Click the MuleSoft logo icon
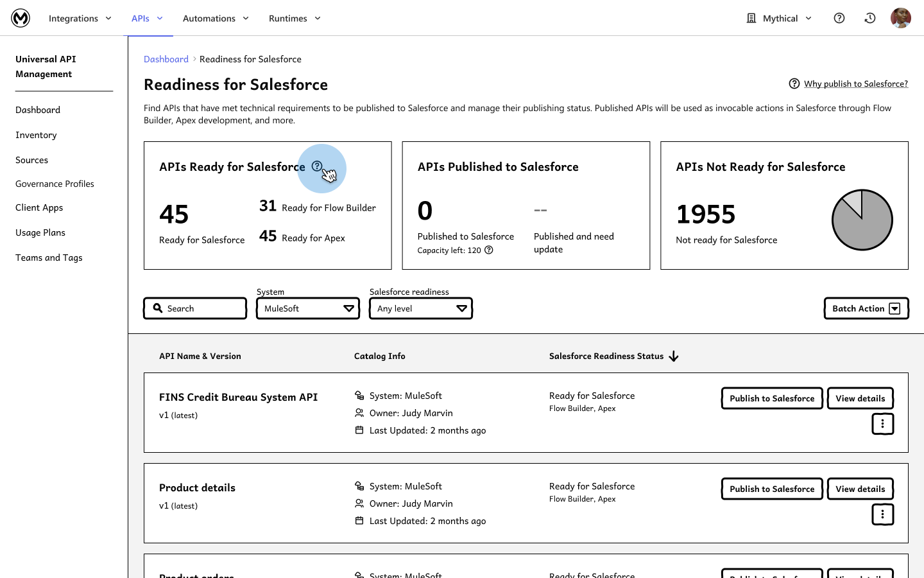The image size is (924, 578). point(21,18)
